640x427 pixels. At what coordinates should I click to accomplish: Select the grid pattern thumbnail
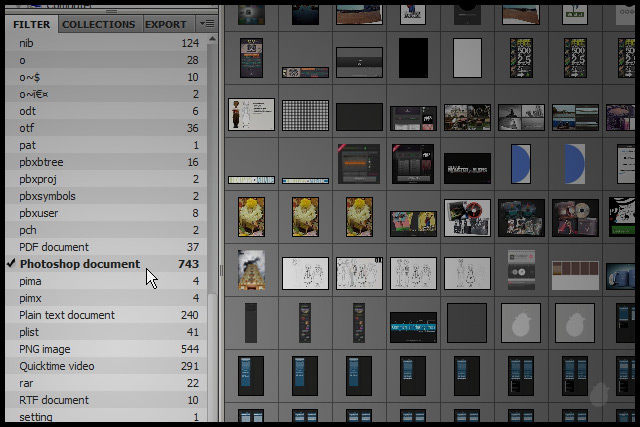[x=305, y=115]
